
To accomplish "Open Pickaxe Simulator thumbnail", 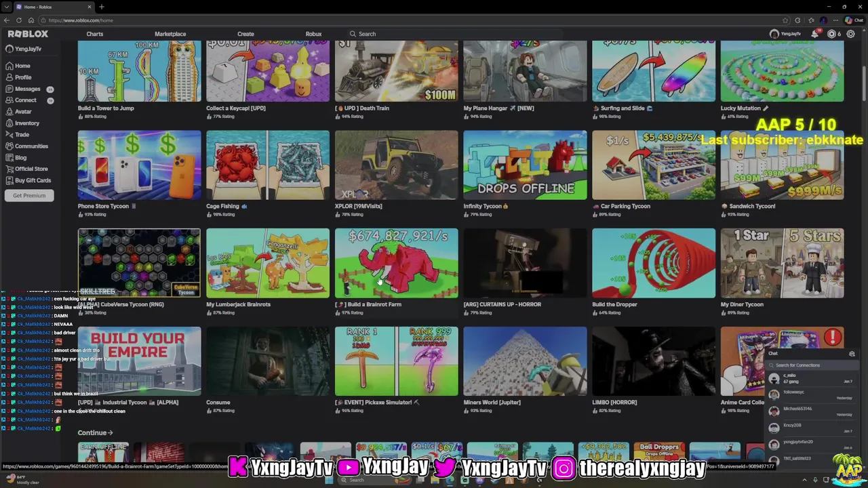I will [396, 361].
